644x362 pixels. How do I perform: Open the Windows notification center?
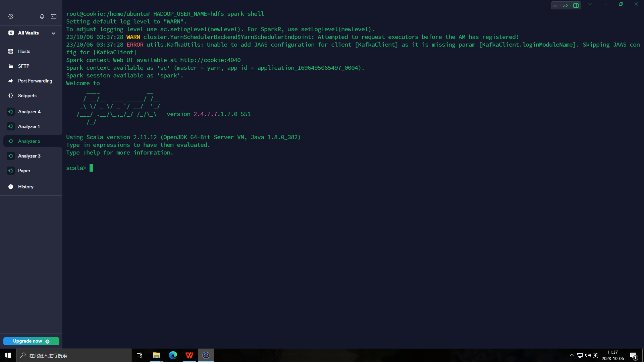pyautogui.click(x=633, y=355)
